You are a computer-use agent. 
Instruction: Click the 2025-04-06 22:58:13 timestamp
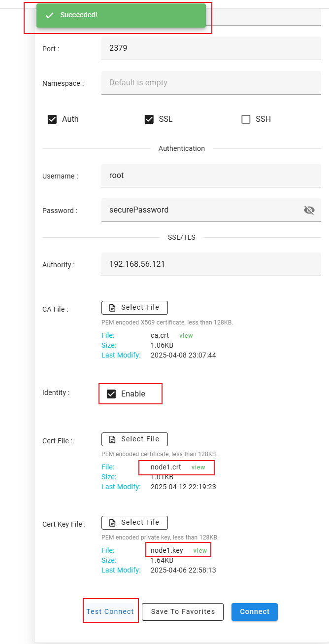(183, 571)
